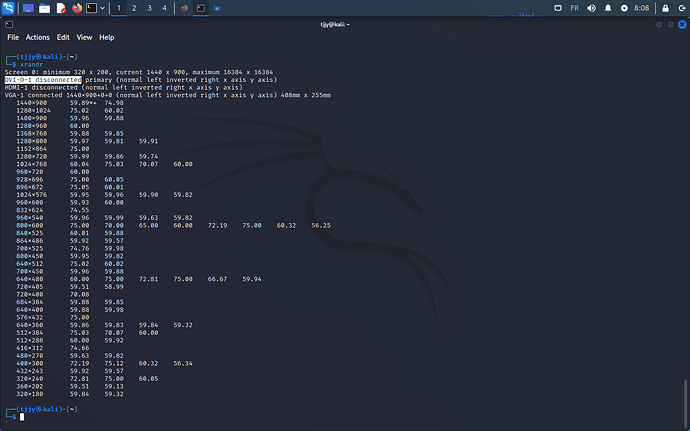690x431 pixels.
Task: Click the Screen 0 information line
Action: 139,72
